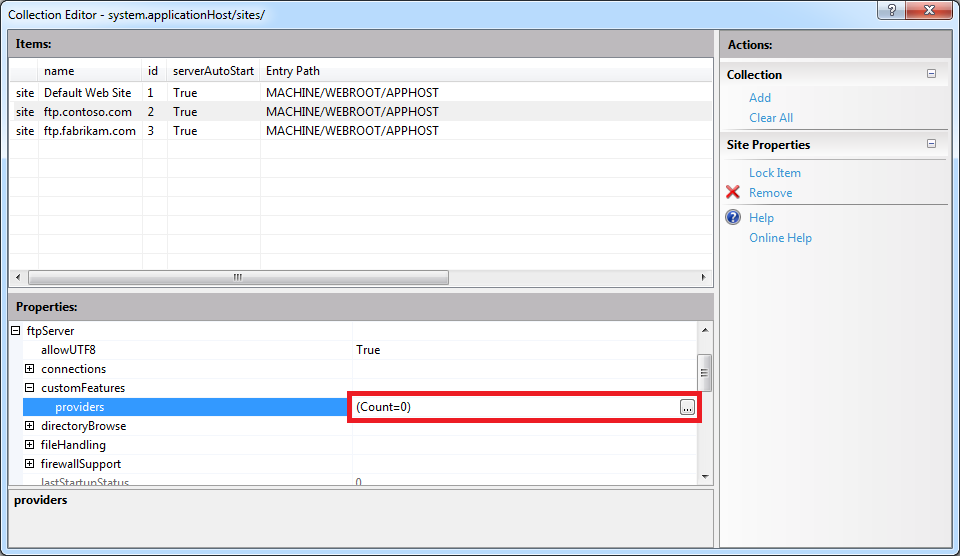960x556 pixels.
Task: Collapse the ftpServer tree node
Action: 16,331
